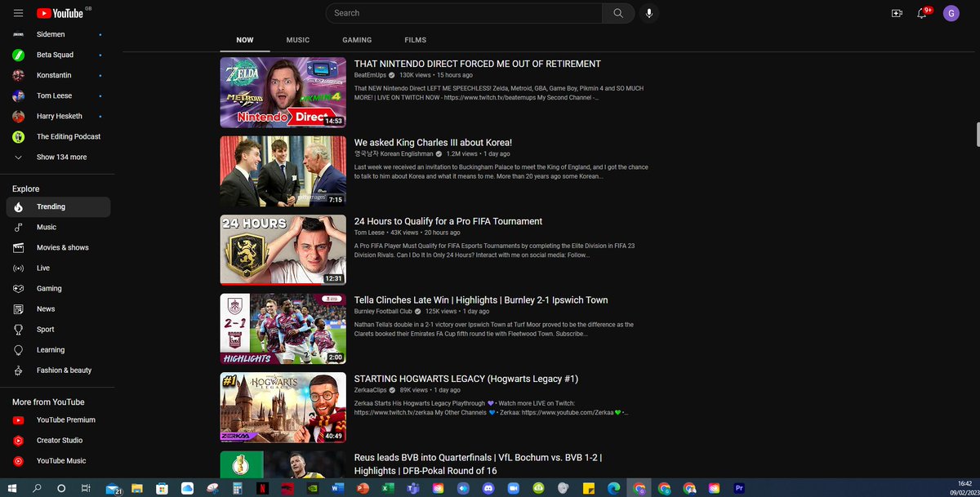980x497 pixels.
Task: Open Sport in the sidebar
Action: [58, 330]
